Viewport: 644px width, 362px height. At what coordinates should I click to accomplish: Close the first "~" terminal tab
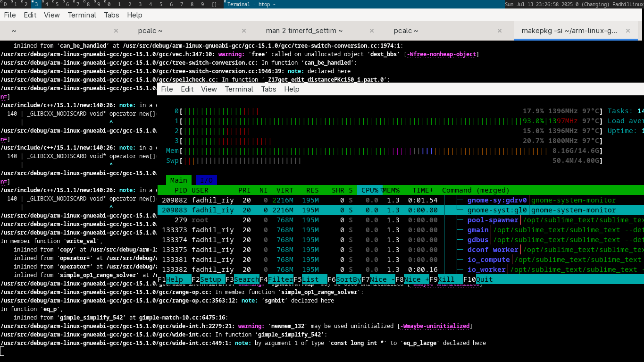(x=116, y=31)
